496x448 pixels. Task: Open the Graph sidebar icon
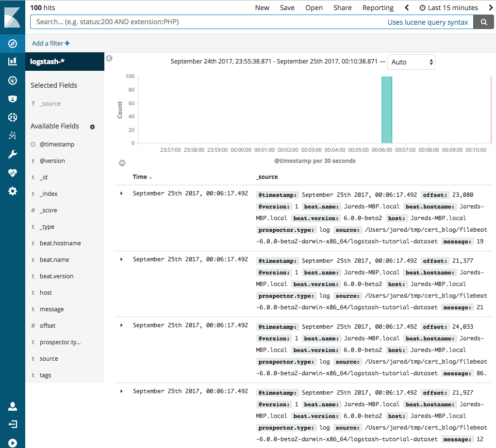pyautogui.click(x=12, y=136)
